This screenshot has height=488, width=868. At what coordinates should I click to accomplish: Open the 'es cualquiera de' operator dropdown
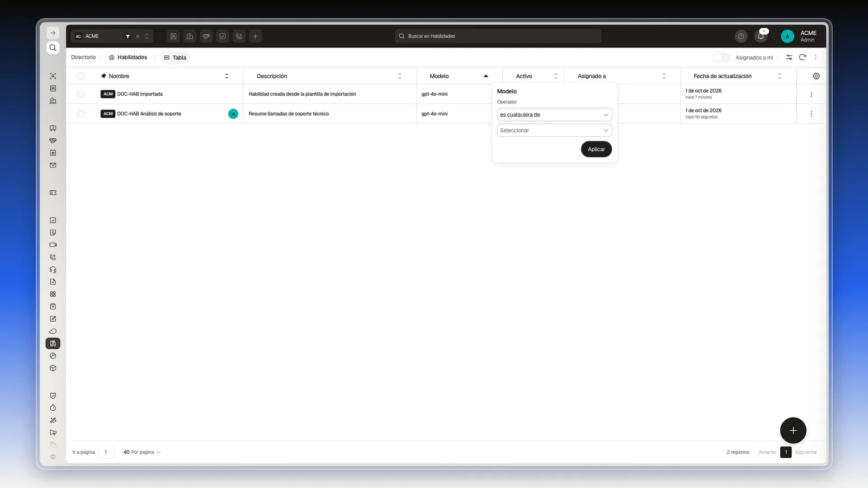pyautogui.click(x=554, y=115)
